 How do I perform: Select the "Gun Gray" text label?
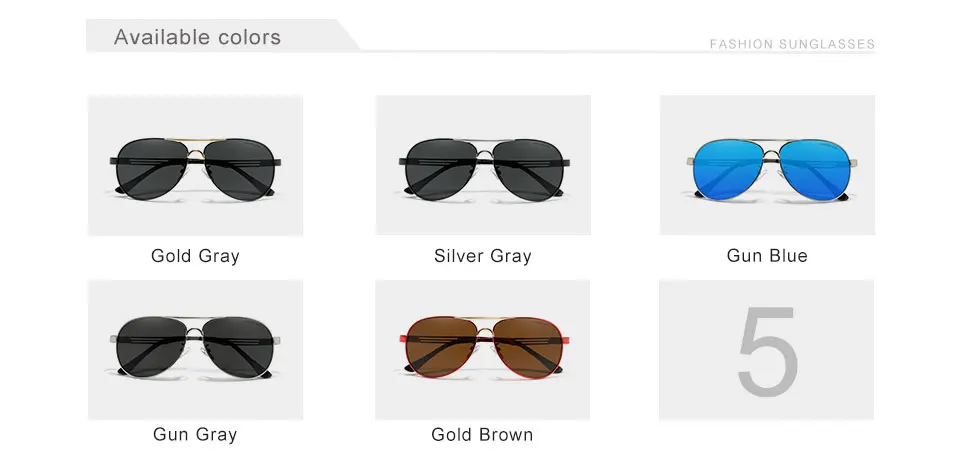click(x=195, y=435)
